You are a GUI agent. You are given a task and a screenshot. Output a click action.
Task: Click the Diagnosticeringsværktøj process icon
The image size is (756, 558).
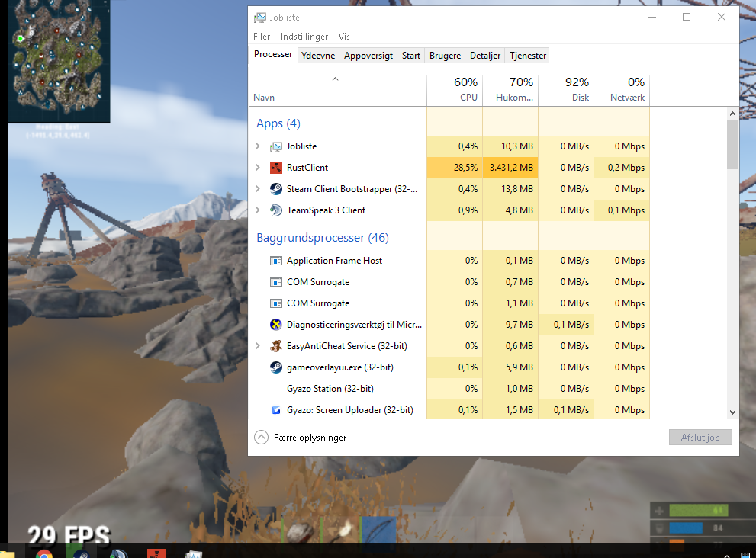(x=276, y=325)
